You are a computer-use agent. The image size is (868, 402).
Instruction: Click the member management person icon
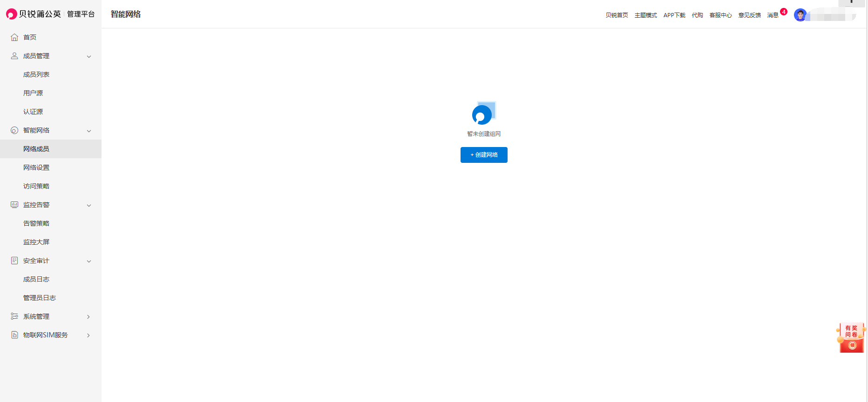tap(14, 56)
